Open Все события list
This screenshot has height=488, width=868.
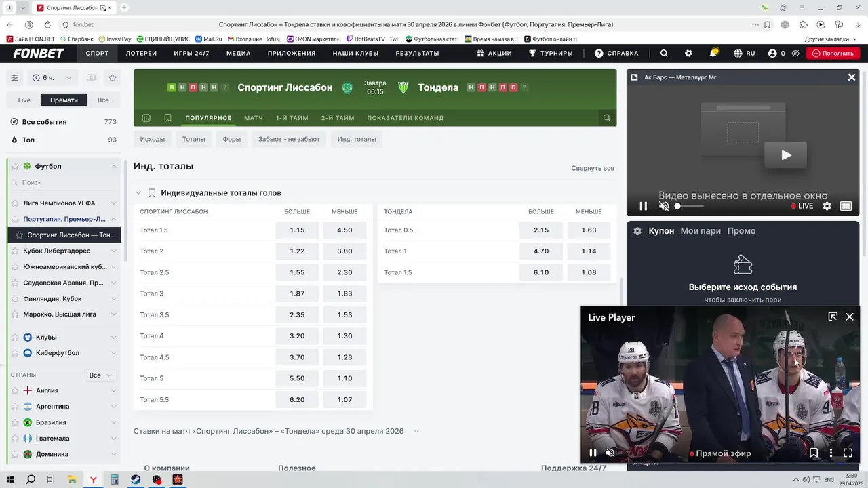click(x=64, y=122)
